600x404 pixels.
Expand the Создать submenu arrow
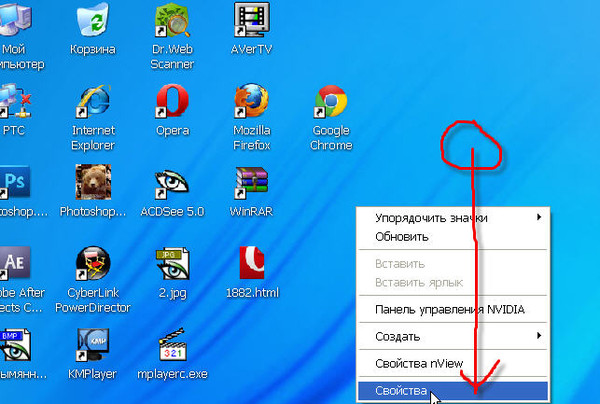point(539,336)
